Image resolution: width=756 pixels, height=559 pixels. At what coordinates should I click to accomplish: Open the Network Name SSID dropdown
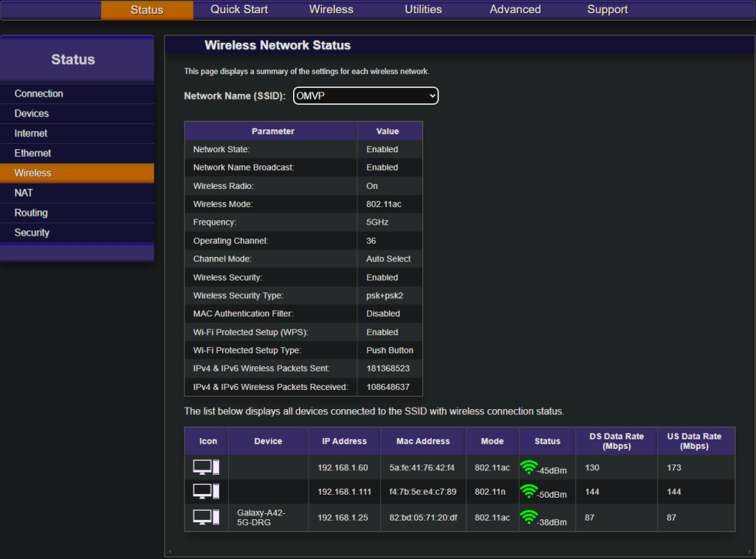click(365, 96)
